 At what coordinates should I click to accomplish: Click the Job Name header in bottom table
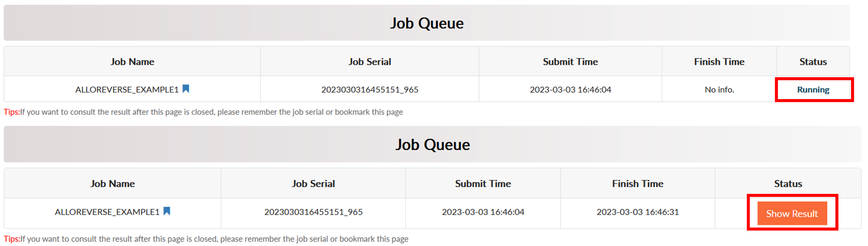point(113,184)
